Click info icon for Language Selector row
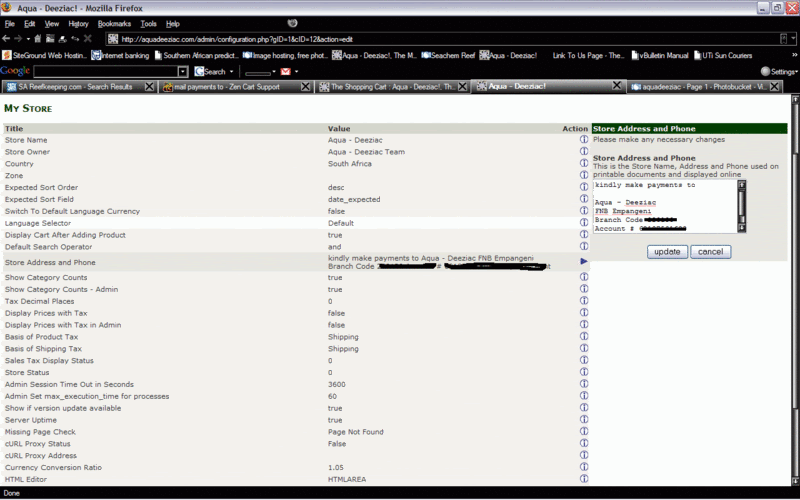Screen dimensions: 800x500 (584, 222)
